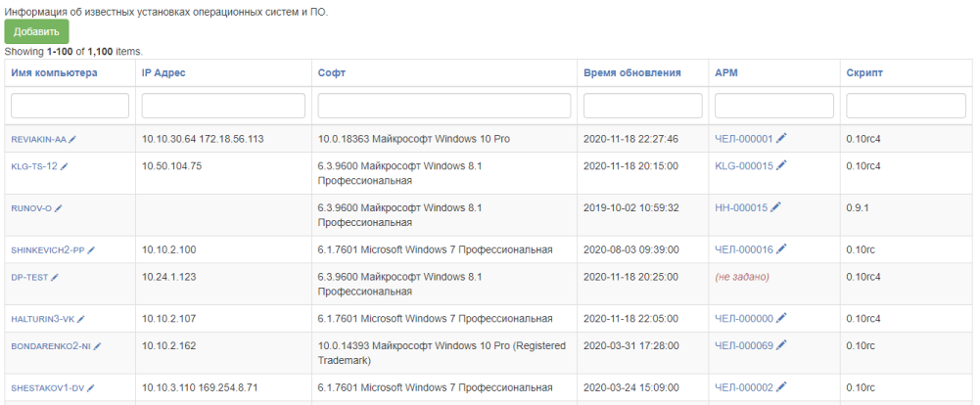Screen dimensions: 980x405
Task: Click the pencil icon next to REVIAKIN-AA
Action: pos(72,140)
